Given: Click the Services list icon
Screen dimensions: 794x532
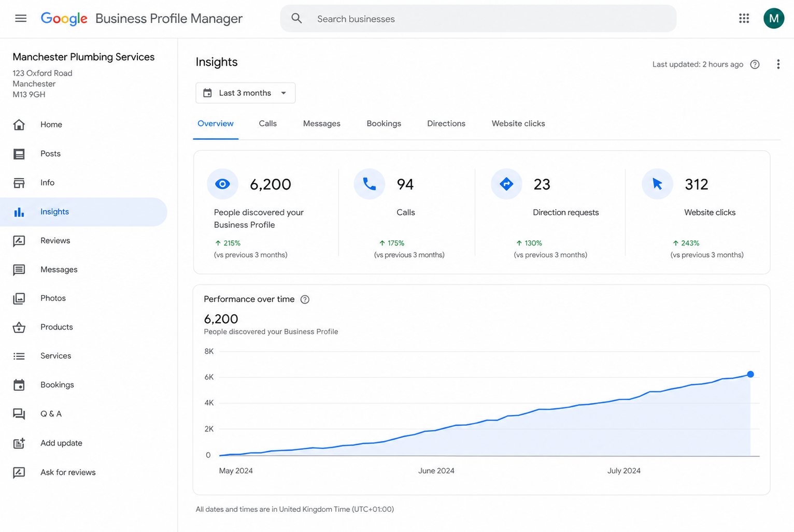Looking at the screenshot, I should 19,356.
